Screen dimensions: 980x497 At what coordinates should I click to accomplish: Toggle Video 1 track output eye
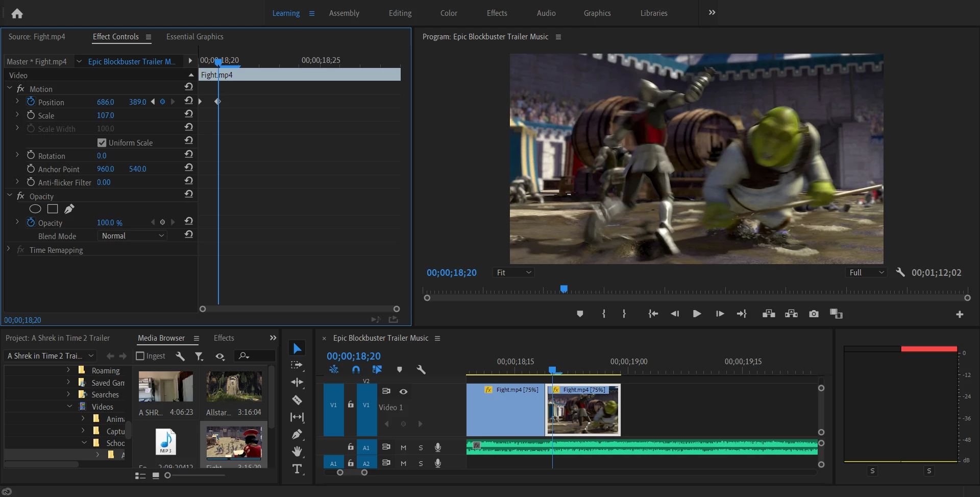(403, 392)
